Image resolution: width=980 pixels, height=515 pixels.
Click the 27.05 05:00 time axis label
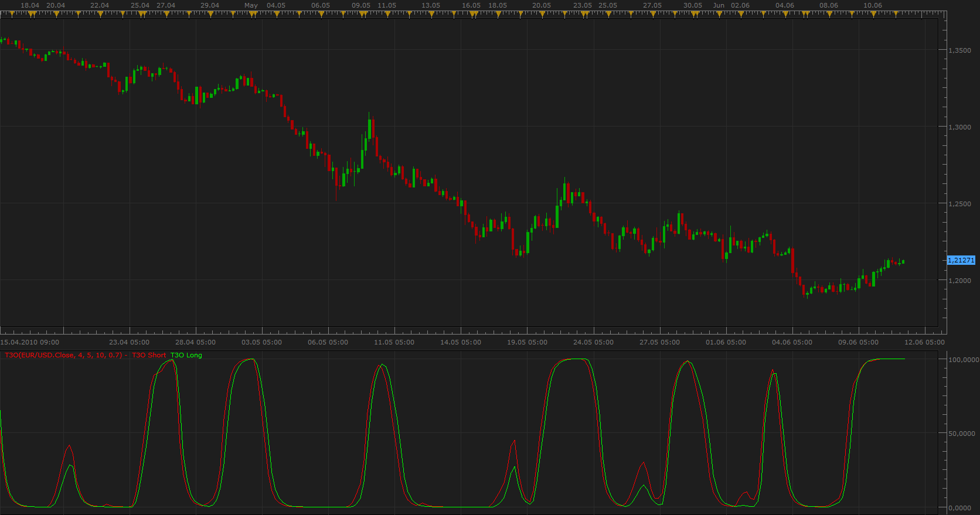[660, 342]
